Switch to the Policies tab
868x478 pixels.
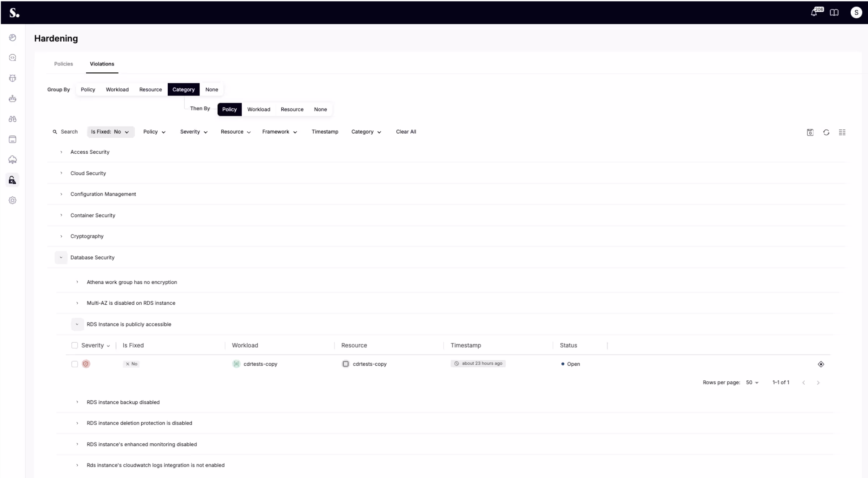[63, 64]
